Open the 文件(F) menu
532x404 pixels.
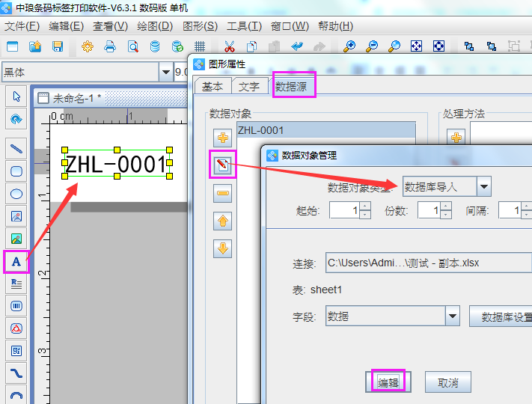(22, 26)
